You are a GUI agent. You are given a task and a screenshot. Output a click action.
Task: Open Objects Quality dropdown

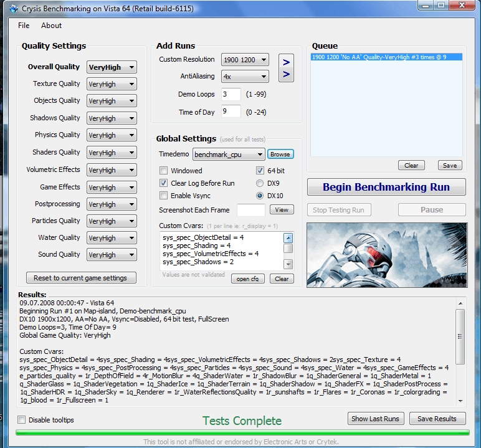tap(112, 101)
